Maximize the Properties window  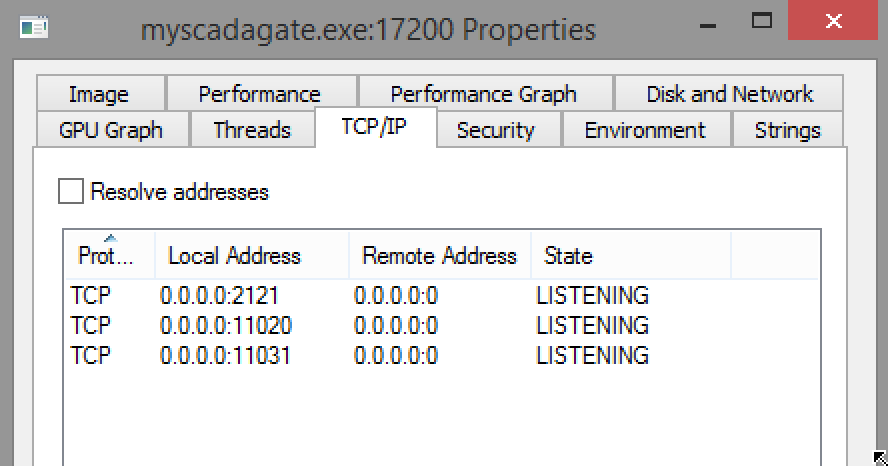coord(761,22)
